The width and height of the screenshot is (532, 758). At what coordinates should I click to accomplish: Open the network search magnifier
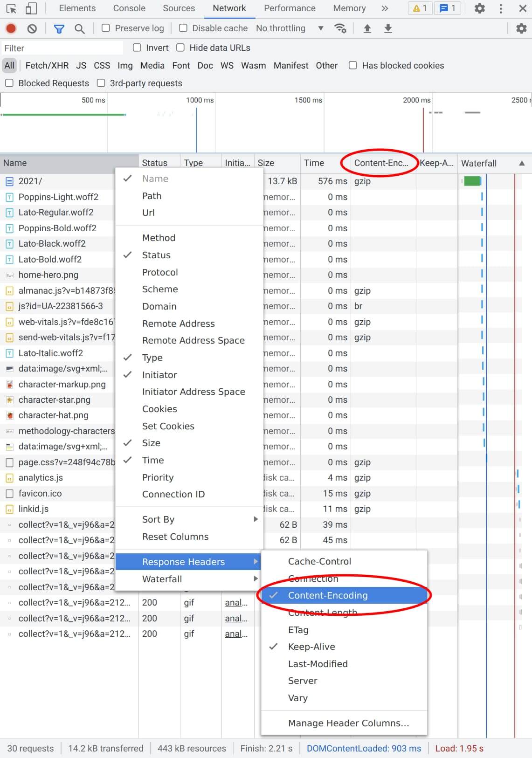(80, 28)
